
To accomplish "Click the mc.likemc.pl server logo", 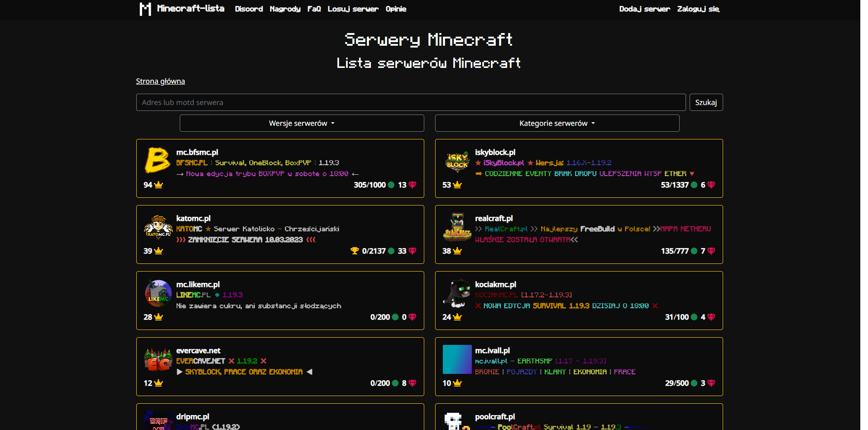I will (x=158, y=293).
